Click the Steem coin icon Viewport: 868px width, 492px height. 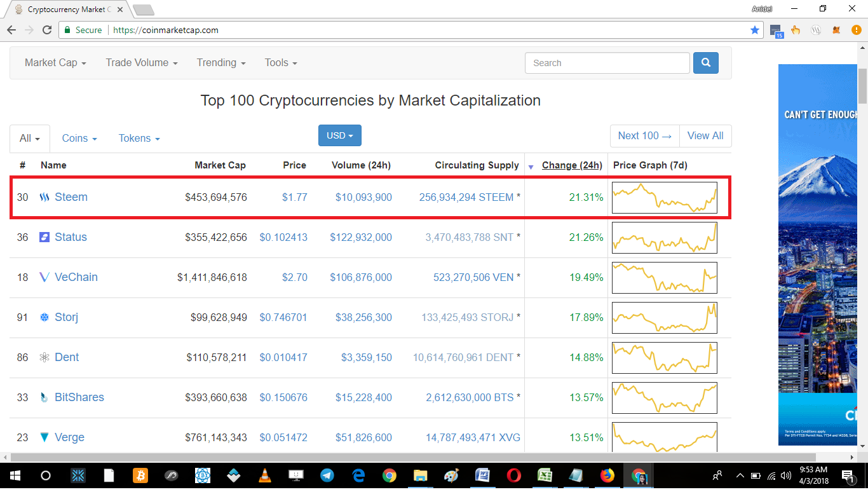point(44,197)
